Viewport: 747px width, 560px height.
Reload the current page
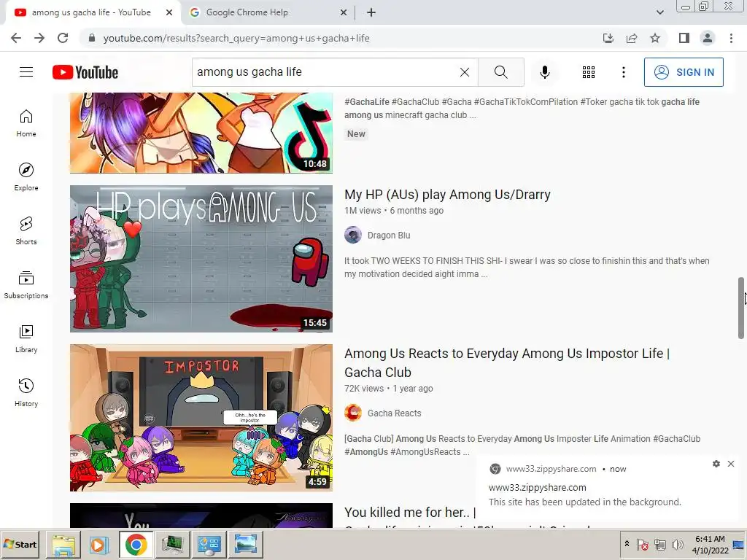[63, 38]
